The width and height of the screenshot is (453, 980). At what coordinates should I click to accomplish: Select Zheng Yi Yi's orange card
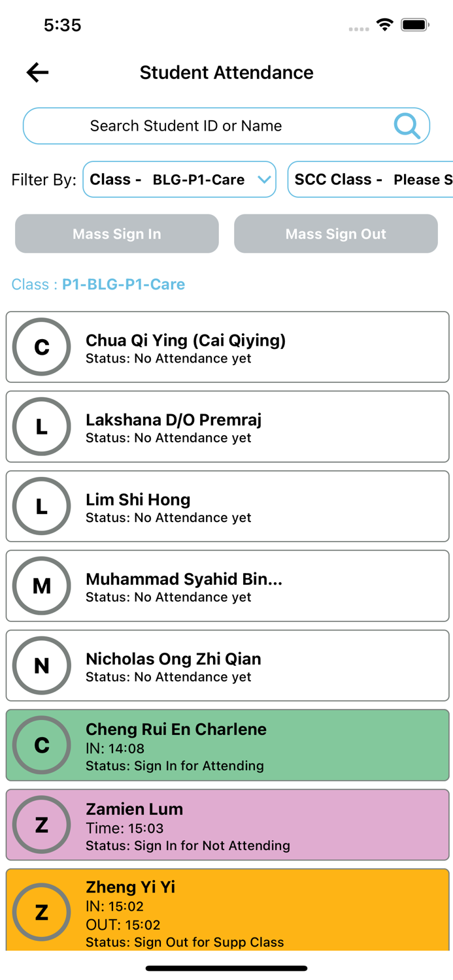(261, 911)
